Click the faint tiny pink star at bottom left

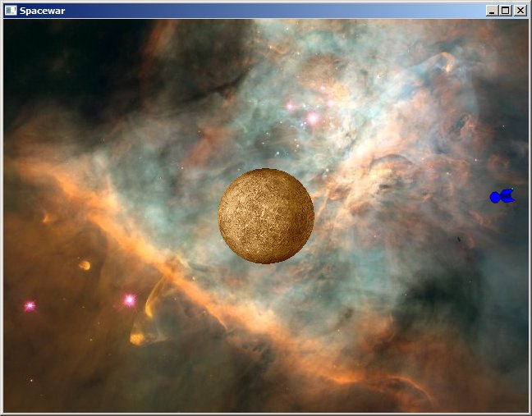(x=31, y=380)
